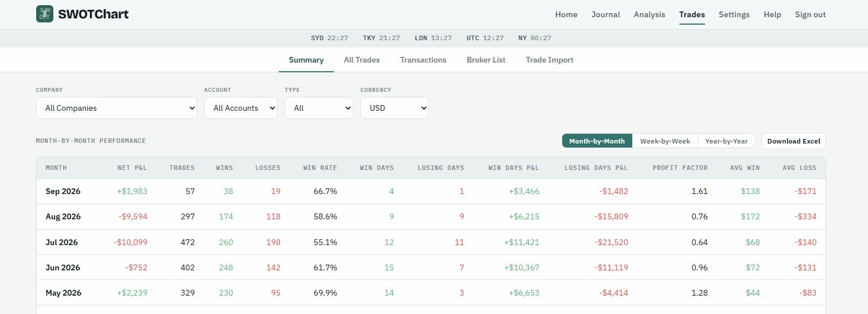868x314 pixels.
Task: Select the Jun 2026 row label
Action: [63, 268]
